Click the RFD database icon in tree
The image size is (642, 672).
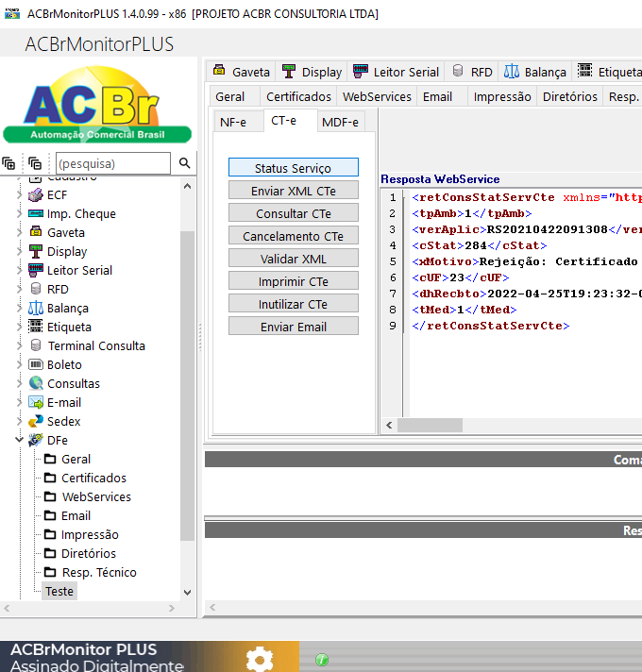(x=36, y=289)
